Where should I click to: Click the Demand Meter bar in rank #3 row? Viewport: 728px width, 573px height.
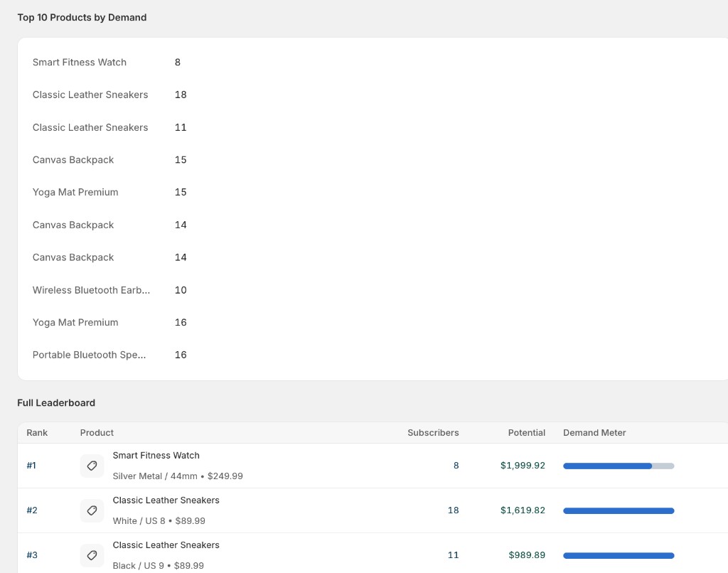click(x=619, y=555)
